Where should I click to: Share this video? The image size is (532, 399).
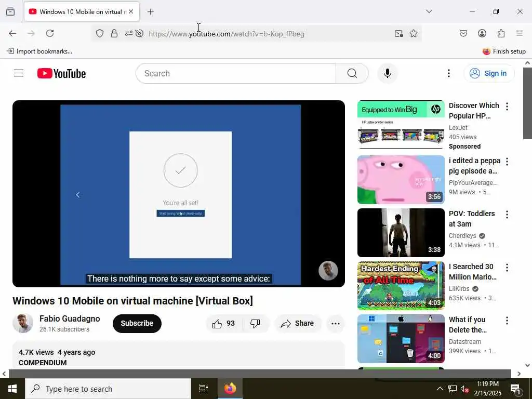(298, 323)
